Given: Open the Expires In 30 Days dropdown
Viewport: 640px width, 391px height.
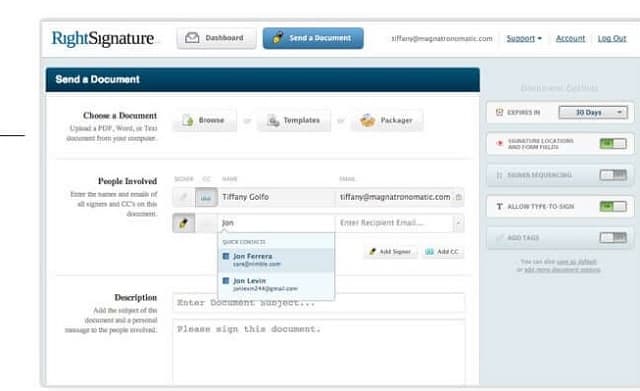Looking at the screenshot, I should 593,112.
